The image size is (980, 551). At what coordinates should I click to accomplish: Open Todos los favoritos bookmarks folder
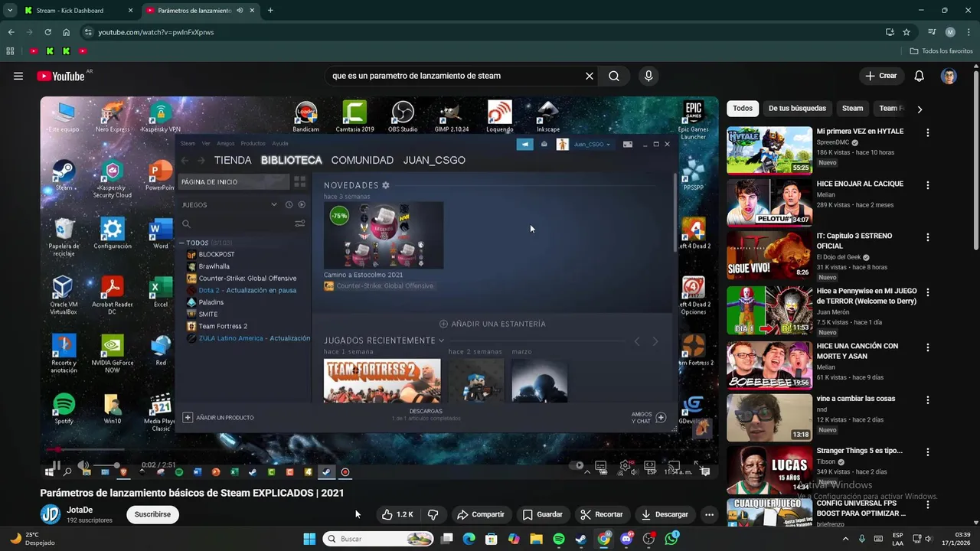tap(941, 51)
